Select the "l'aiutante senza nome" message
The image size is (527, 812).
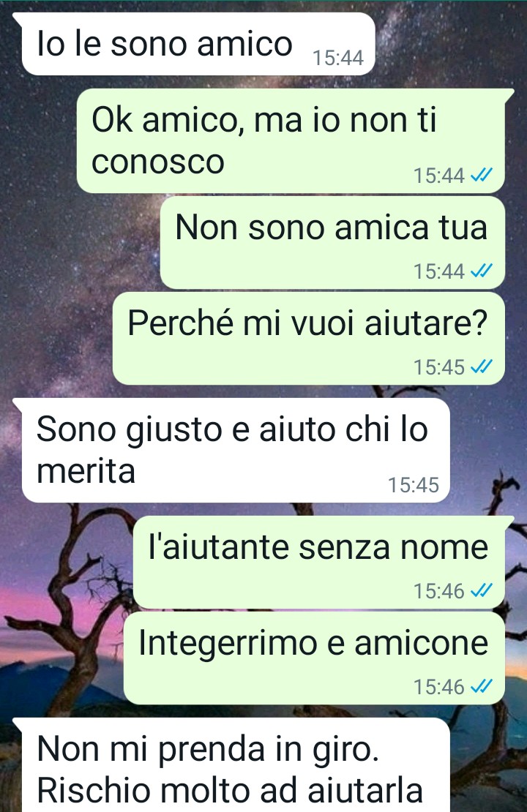319,563
